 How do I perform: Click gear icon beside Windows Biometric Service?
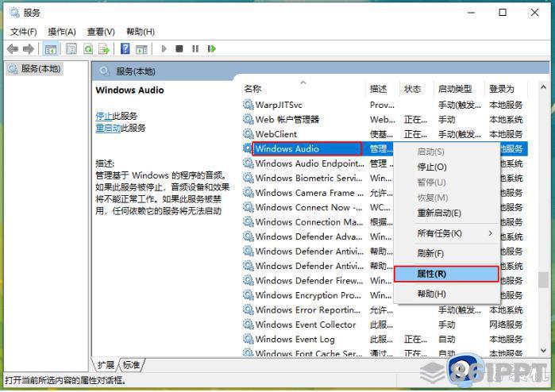tap(248, 178)
